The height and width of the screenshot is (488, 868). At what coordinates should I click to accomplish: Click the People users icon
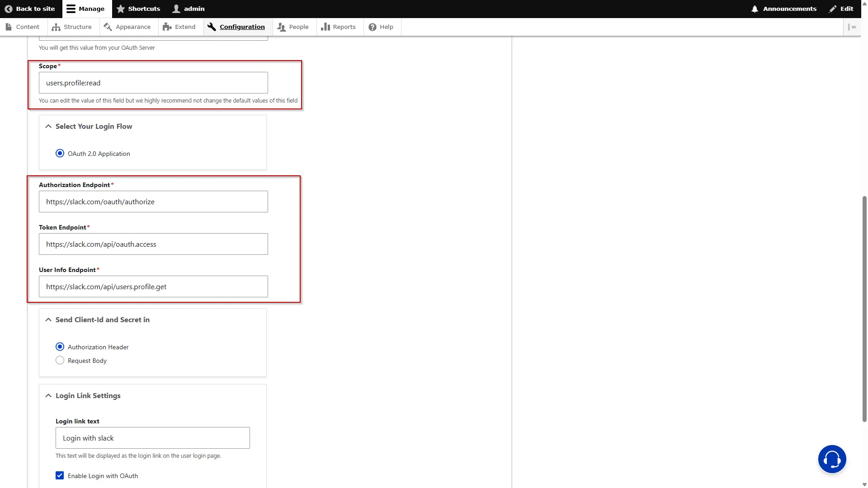pos(281,27)
